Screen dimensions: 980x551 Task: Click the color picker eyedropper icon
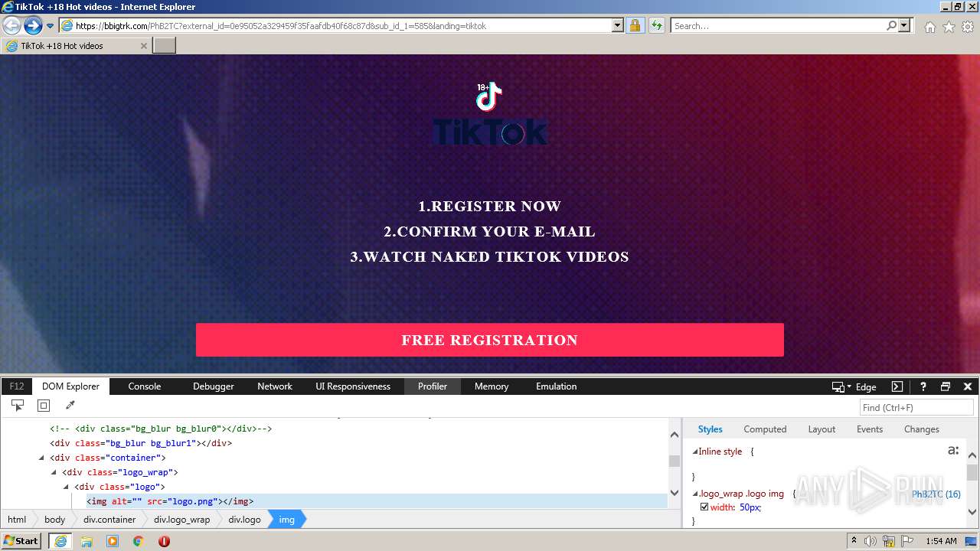70,406
